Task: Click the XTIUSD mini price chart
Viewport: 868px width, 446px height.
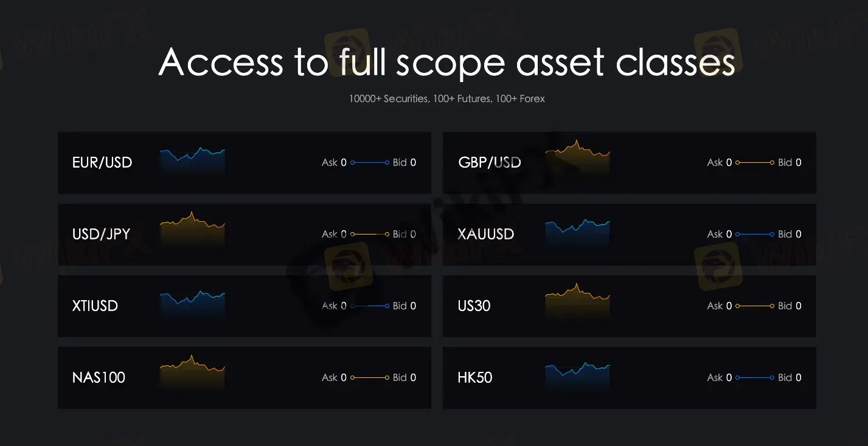Action: pyautogui.click(x=192, y=303)
